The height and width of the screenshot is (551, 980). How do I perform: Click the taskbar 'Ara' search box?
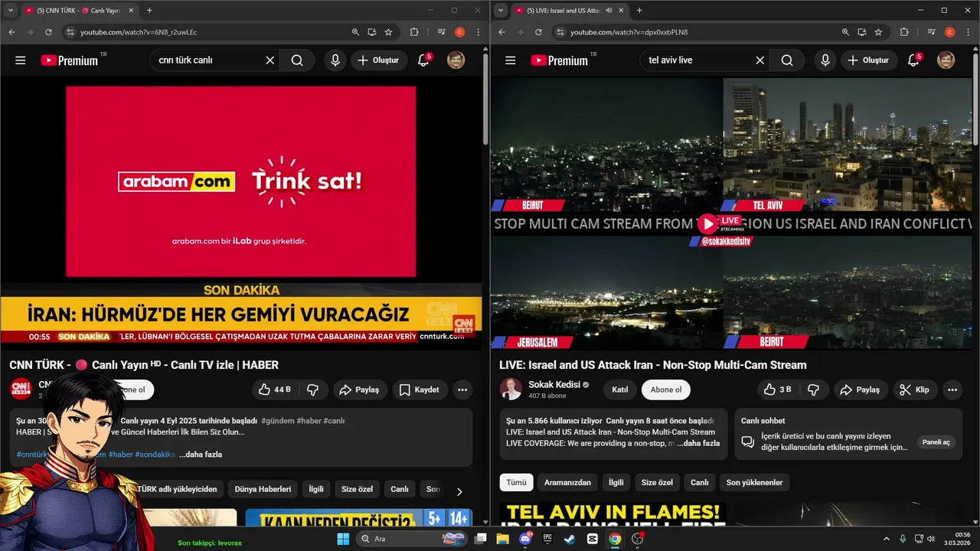pos(413,539)
